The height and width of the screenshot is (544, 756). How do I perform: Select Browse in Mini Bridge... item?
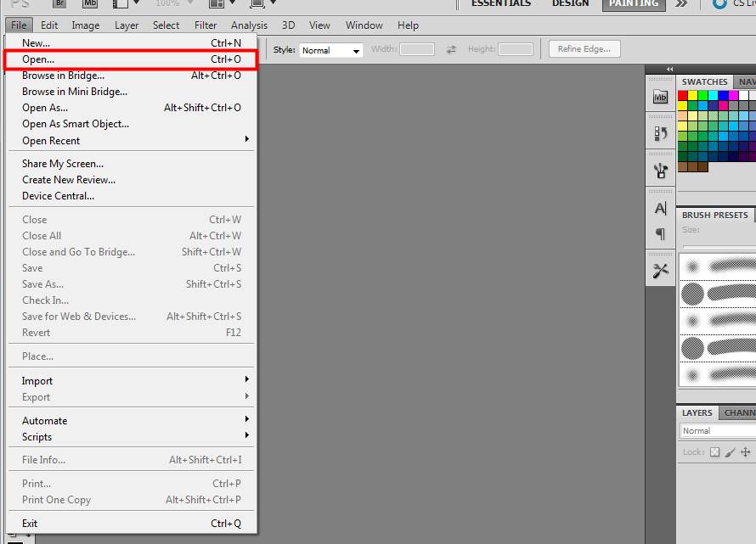point(131,92)
